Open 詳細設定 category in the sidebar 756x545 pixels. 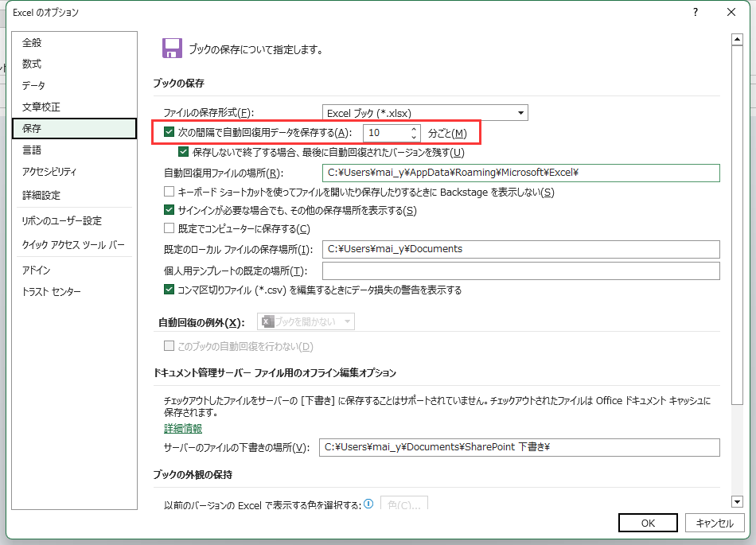(41, 195)
